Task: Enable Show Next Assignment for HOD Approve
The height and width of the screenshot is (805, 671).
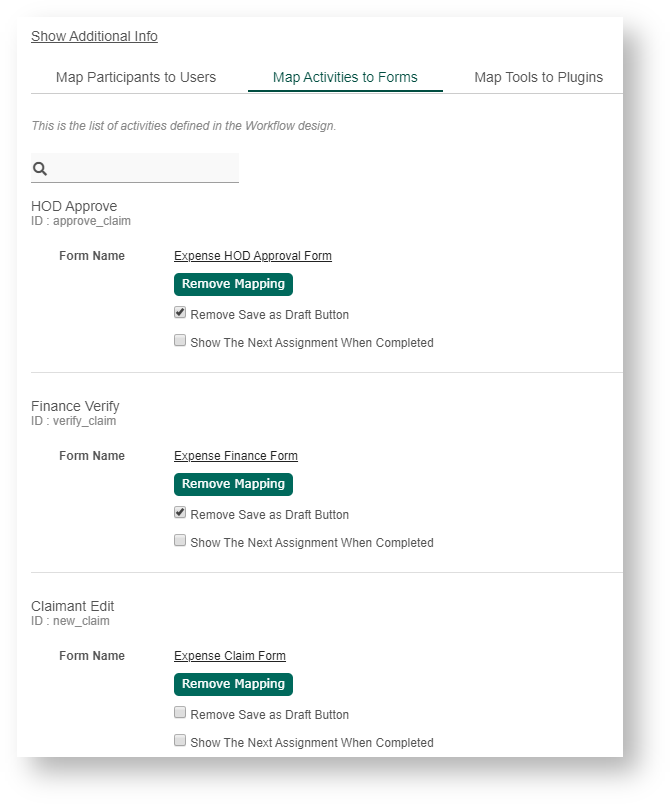Action: [x=180, y=341]
